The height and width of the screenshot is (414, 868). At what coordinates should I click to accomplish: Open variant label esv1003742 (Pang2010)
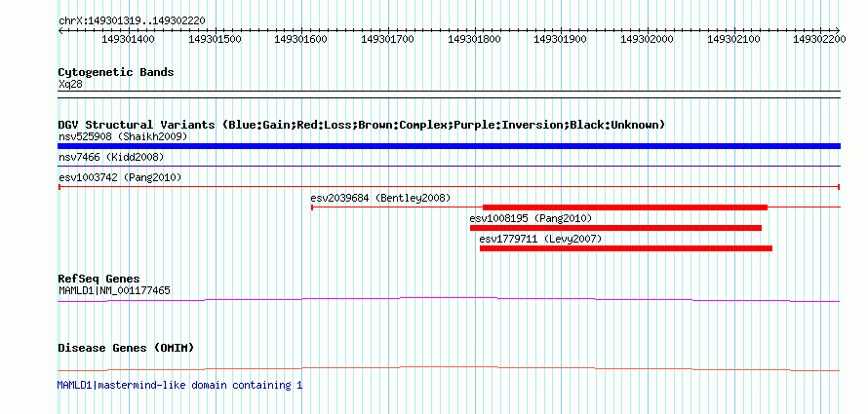click(x=120, y=177)
